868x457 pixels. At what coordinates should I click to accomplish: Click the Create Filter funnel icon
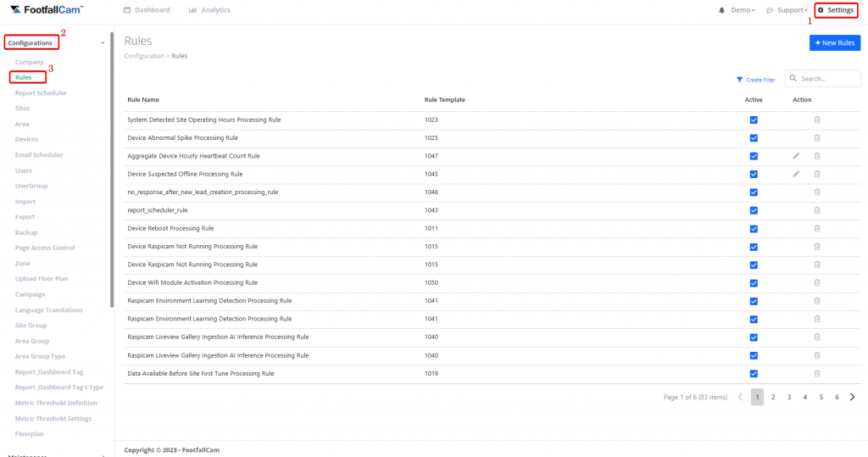(x=739, y=80)
